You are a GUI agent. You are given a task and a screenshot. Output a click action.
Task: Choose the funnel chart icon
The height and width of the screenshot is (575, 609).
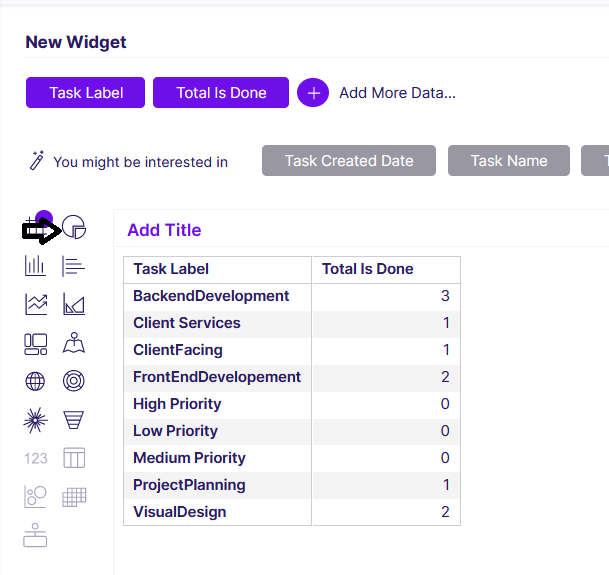tap(73, 420)
